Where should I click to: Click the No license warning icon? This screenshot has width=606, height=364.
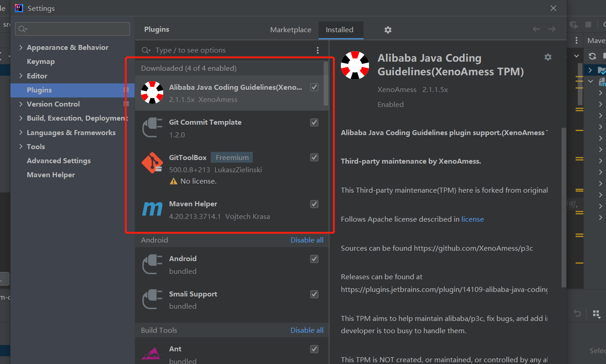click(173, 181)
